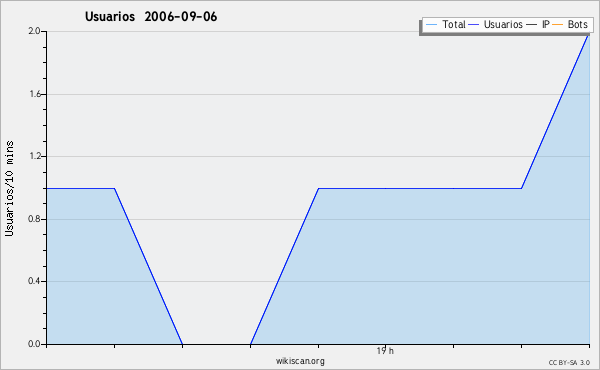
Task: Click the wikiscan.org watermark text
Action: coord(300,361)
